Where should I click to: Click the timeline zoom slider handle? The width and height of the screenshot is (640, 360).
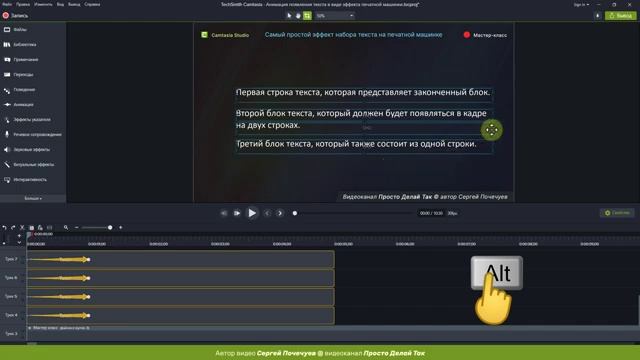point(110,227)
